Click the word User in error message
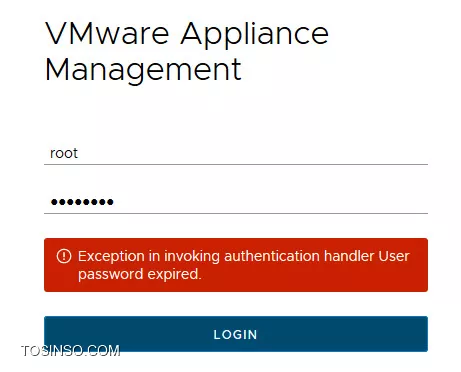The image size is (461, 372). pyautogui.click(x=394, y=256)
